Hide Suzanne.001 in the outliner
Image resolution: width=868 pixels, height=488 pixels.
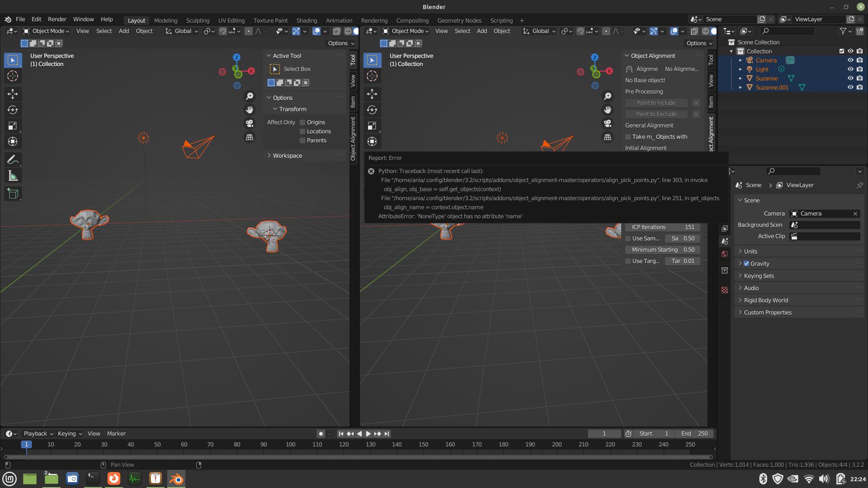pyautogui.click(x=850, y=87)
